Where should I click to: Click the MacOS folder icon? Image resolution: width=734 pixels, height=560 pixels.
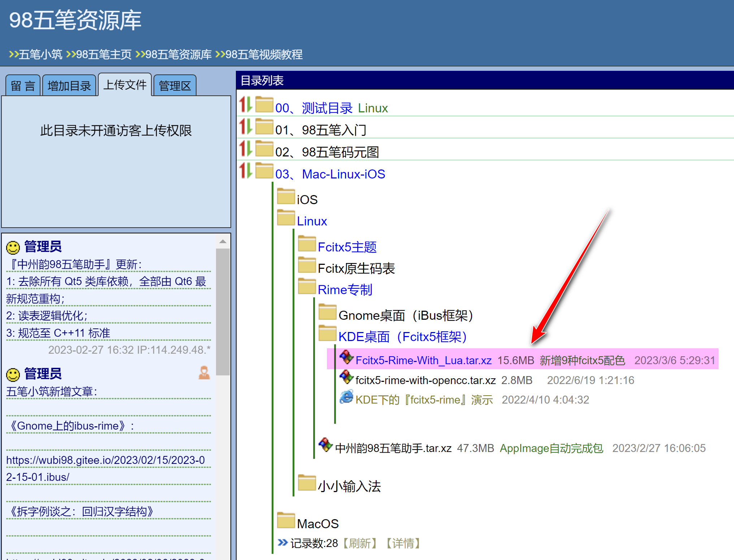(x=286, y=520)
